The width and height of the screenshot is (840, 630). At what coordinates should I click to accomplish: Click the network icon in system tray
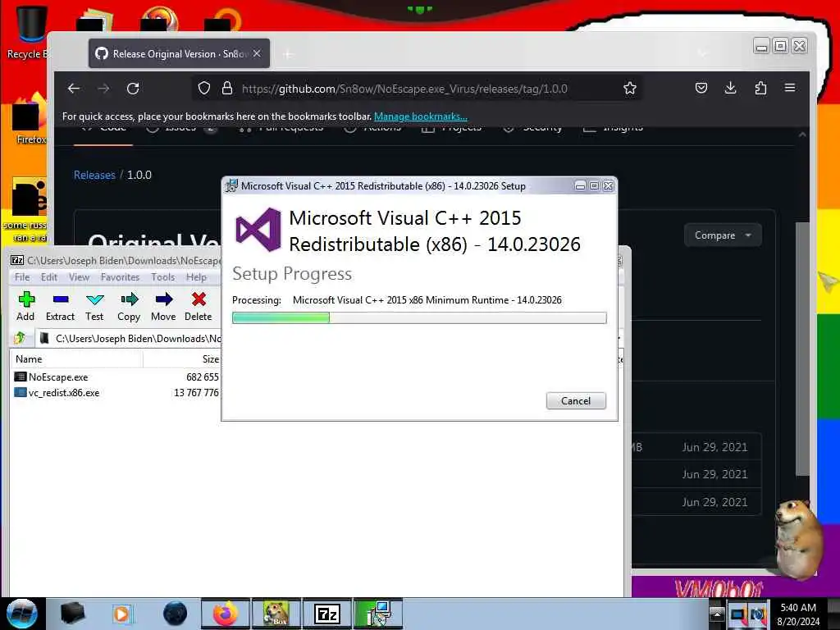click(737, 614)
